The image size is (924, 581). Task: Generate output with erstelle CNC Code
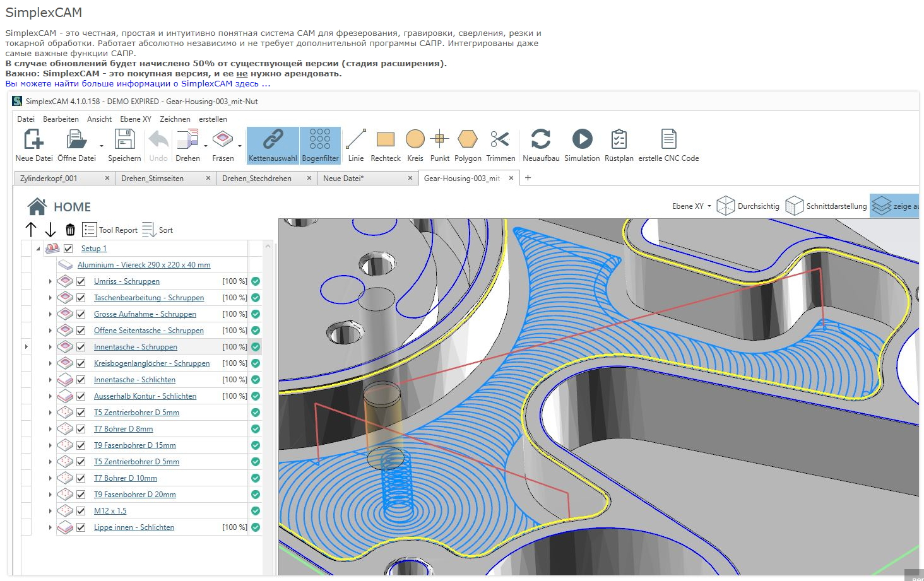click(668, 145)
